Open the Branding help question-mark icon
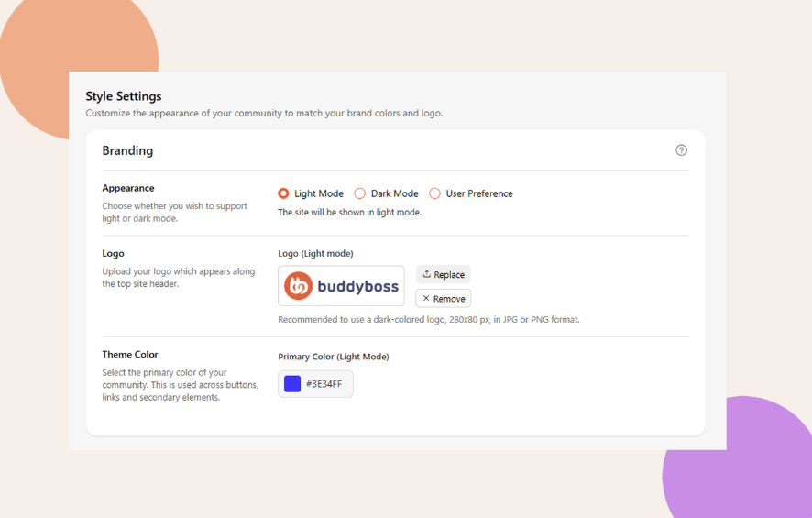The image size is (812, 518). 681,150
